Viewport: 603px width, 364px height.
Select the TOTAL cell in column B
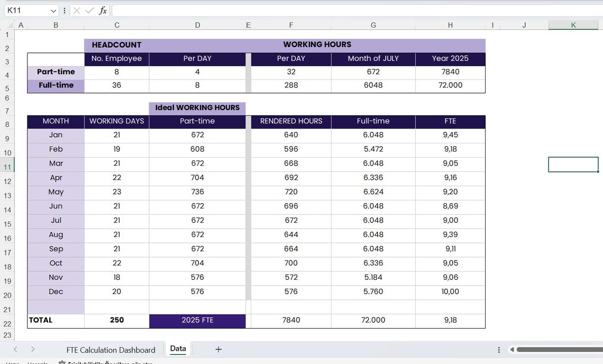[56, 320]
